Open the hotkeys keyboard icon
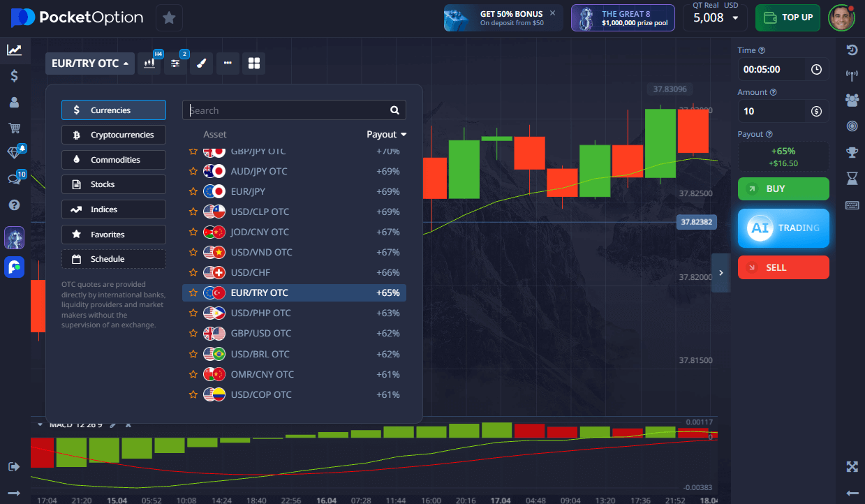This screenshot has width=865, height=504. coord(852,205)
